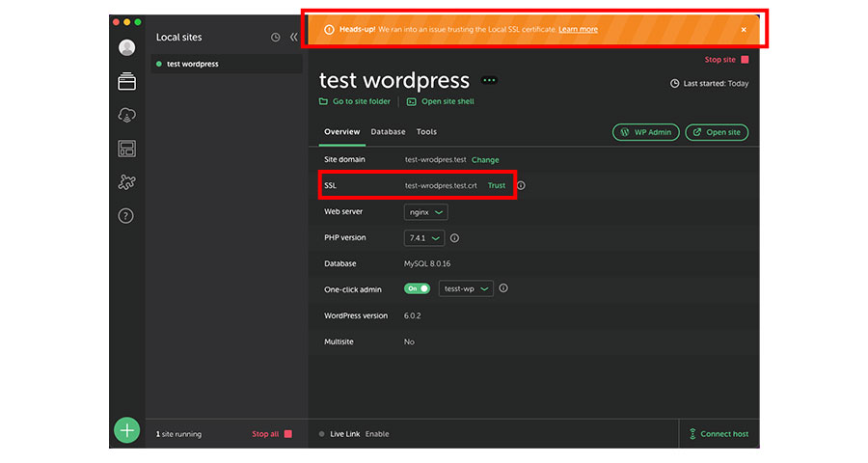Image resolution: width=868 pixels, height=463 pixels.
Task: Expand the Web server nginx dropdown
Action: (x=425, y=211)
